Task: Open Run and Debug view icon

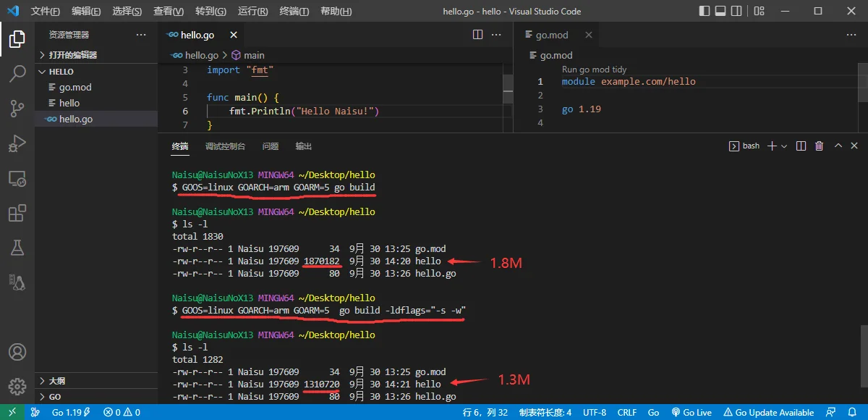Action: coord(17,143)
